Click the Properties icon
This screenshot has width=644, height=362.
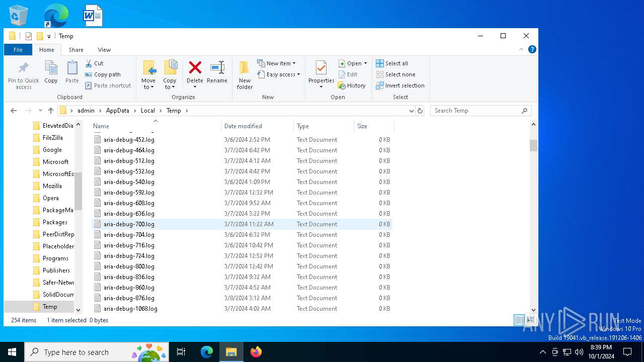pyautogui.click(x=321, y=67)
